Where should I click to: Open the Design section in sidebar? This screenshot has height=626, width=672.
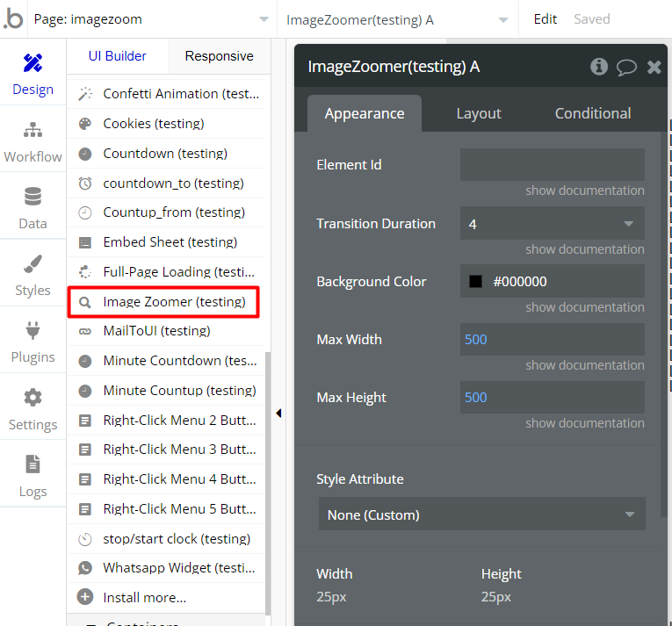pyautogui.click(x=33, y=74)
